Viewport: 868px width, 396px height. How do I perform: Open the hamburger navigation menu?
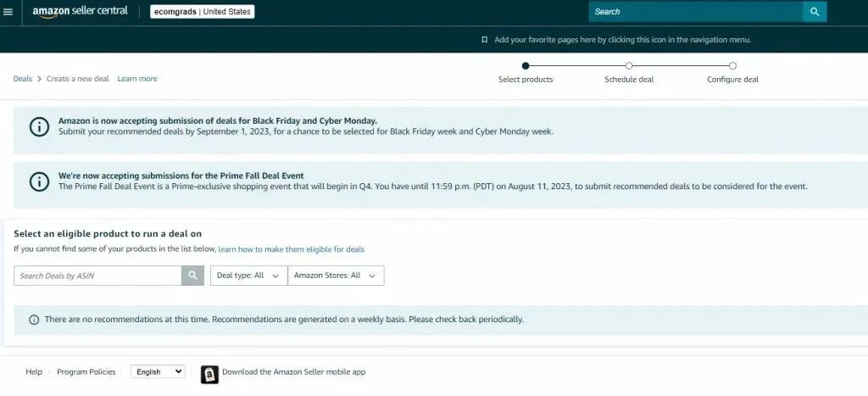point(8,12)
